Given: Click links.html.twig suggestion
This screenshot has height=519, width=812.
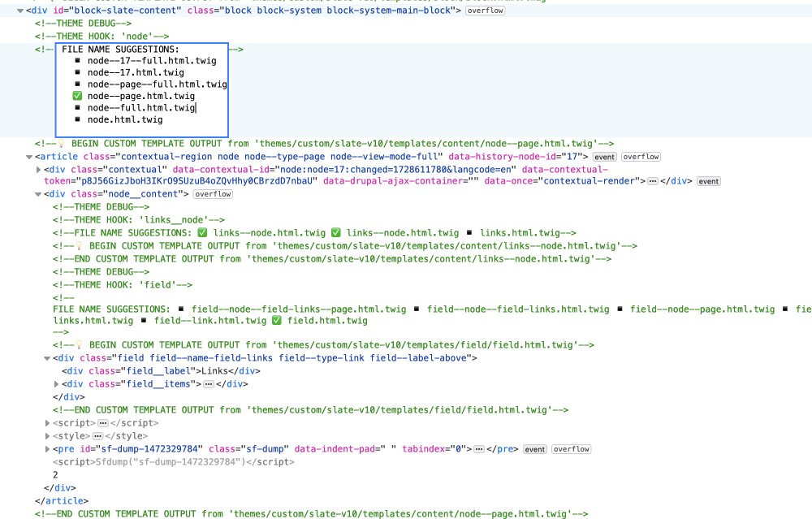Looking at the screenshot, I should pos(520,233).
